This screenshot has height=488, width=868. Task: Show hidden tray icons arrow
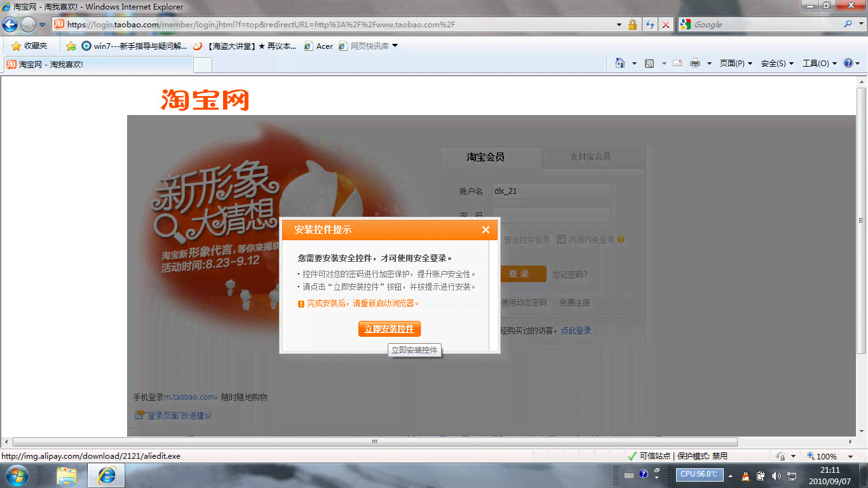tap(730, 475)
